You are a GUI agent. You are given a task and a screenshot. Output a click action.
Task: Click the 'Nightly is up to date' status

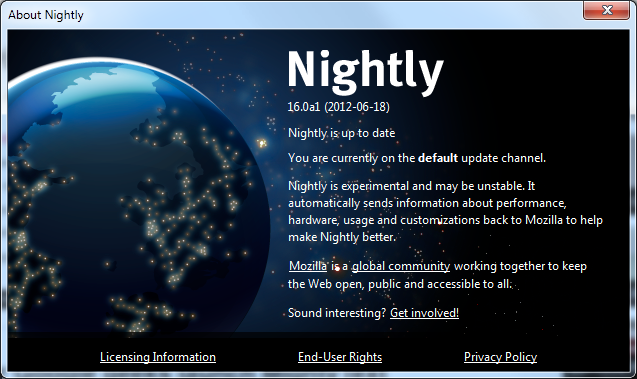341,133
